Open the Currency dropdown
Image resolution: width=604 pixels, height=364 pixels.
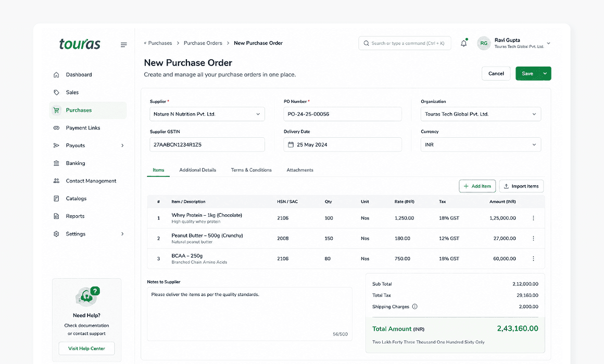pyautogui.click(x=481, y=145)
